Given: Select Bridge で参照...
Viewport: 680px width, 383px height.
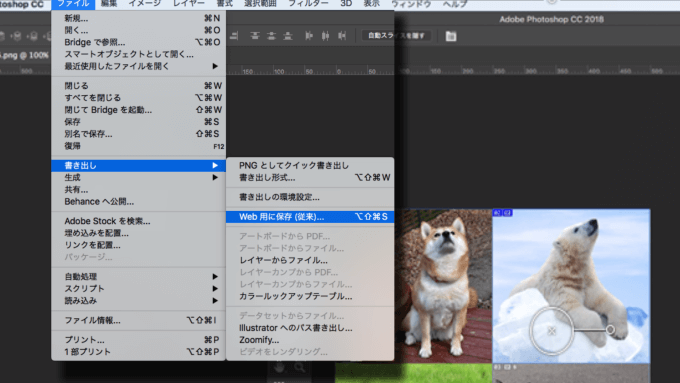Looking at the screenshot, I should 138,43.
